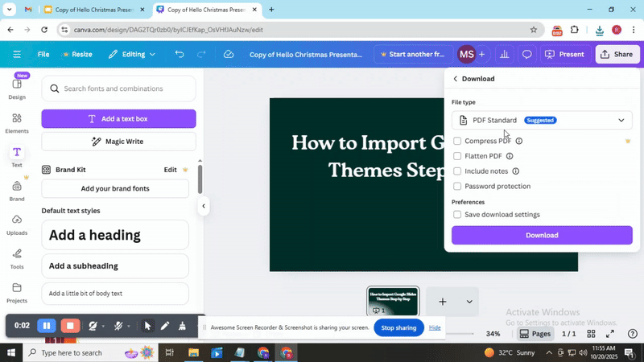Open the analytics bar chart icon

pyautogui.click(x=505, y=55)
